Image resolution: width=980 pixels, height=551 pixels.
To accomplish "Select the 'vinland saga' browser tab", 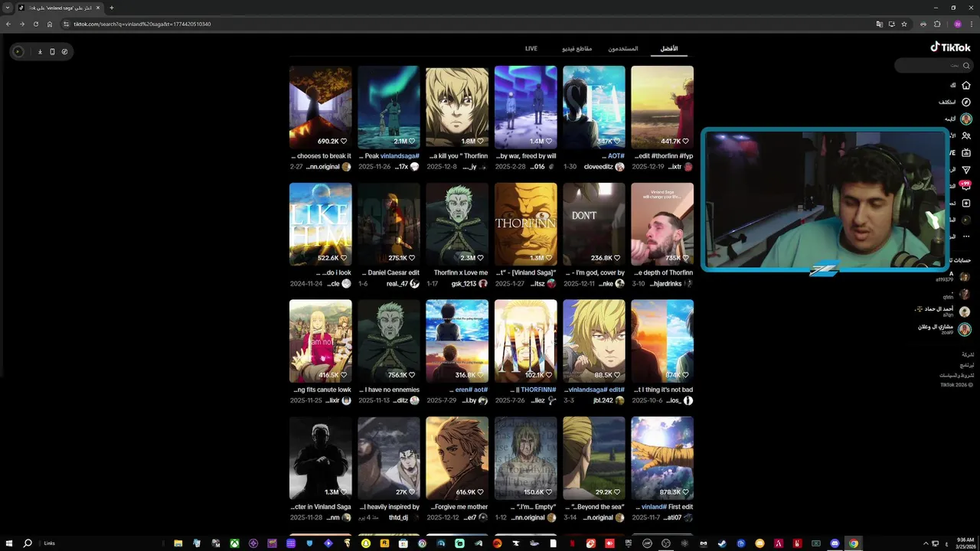I will tap(60, 8).
